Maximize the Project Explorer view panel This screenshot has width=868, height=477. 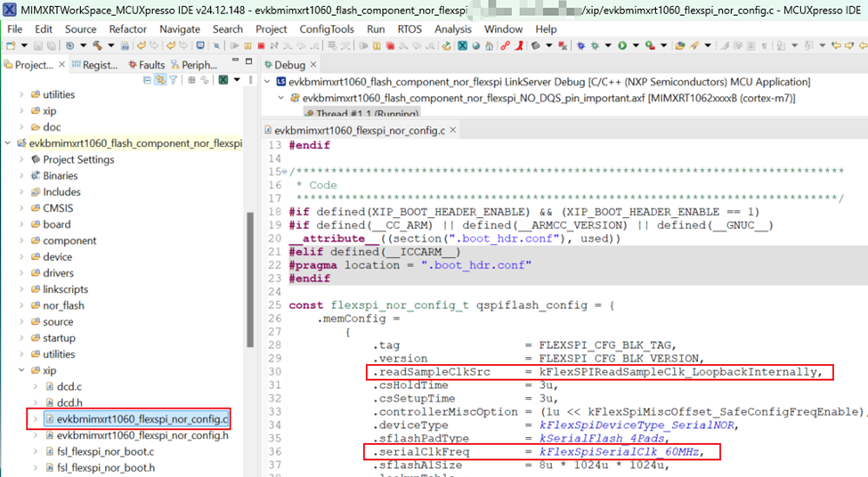click(248, 61)
